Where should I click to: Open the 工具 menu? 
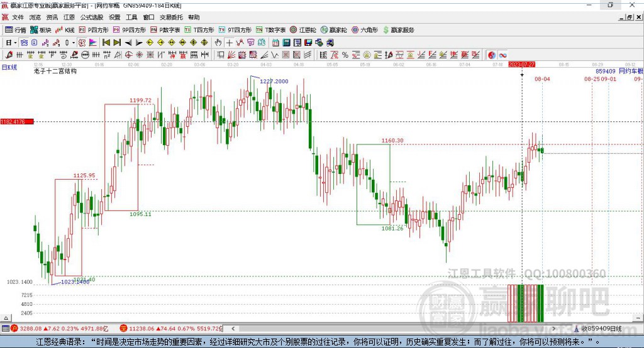coord(131,17)
